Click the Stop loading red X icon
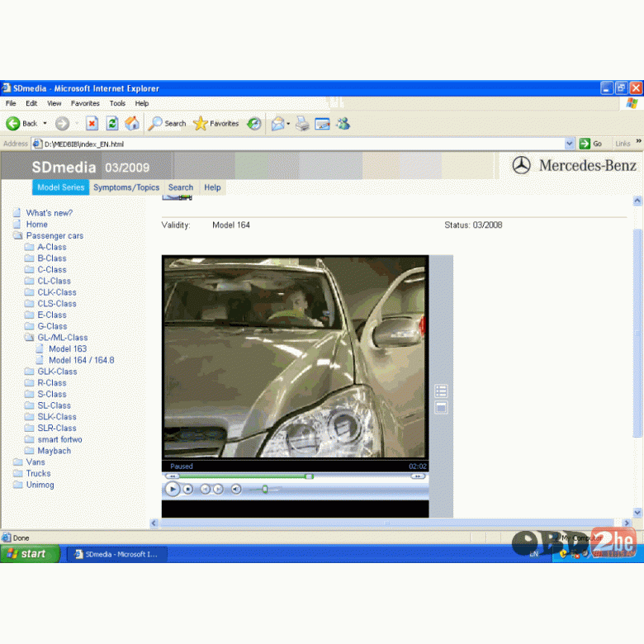 tap(92, 123)
